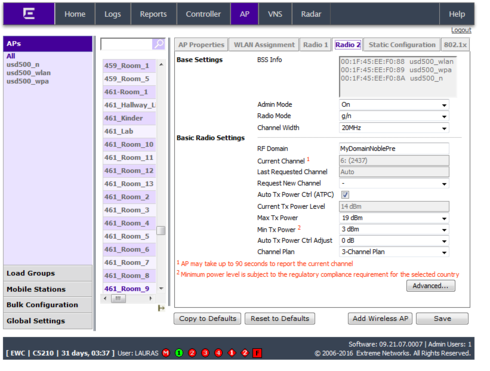Select AP 461_Lab in the list
The image size is (490, 371).
[129, 131]
